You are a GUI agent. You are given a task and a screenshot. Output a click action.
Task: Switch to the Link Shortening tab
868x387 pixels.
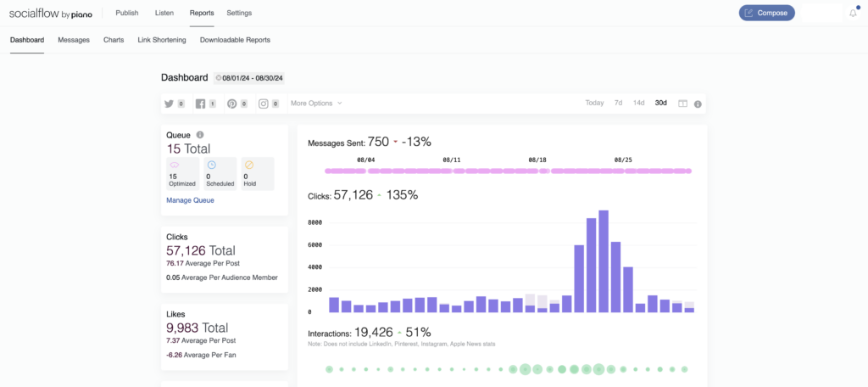click(x=162, y=40)
